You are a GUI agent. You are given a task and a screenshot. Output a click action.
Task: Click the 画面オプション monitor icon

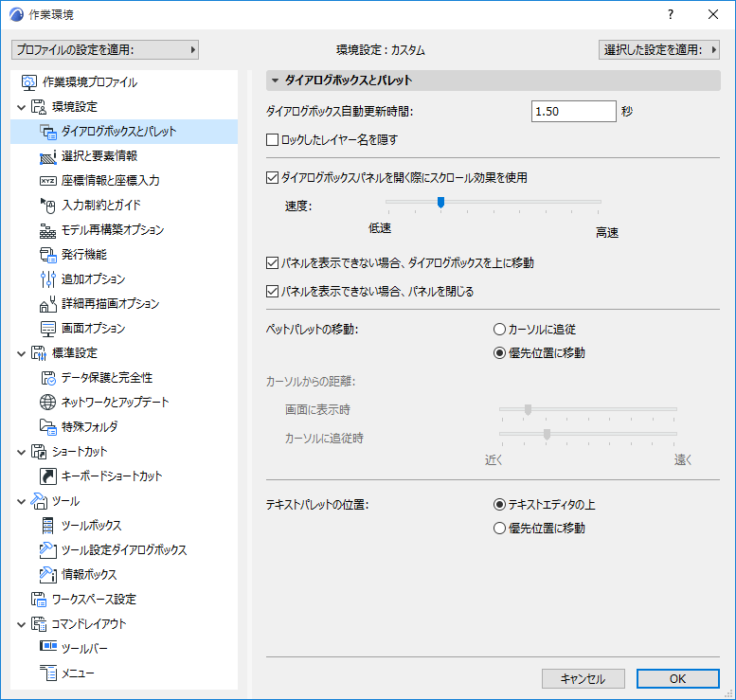[48, 329]
